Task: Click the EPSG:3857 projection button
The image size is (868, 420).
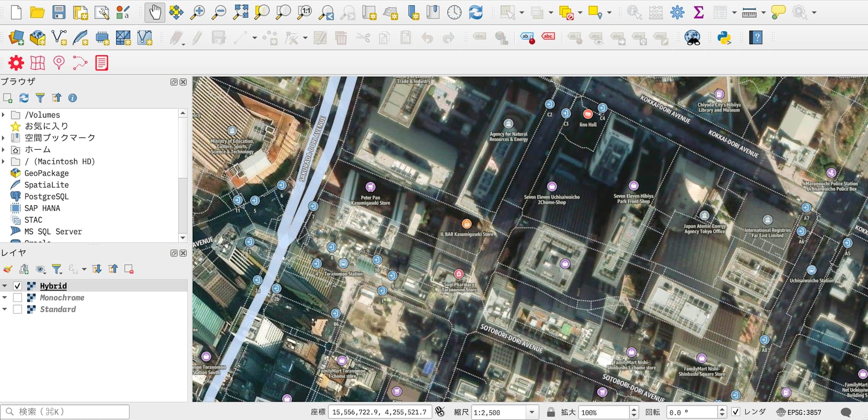Action: pyautogui.click(x=799, y=412)
